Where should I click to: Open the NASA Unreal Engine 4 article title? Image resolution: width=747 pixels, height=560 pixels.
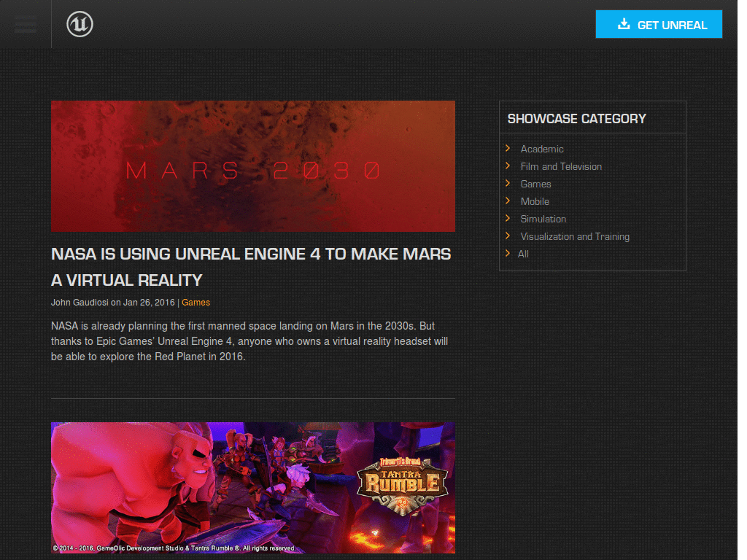coord(251,267)
